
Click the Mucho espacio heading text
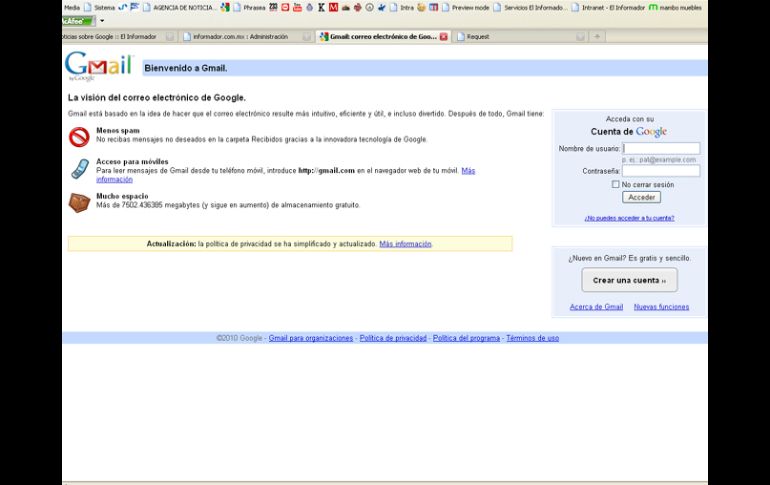[x=122, y=196]
